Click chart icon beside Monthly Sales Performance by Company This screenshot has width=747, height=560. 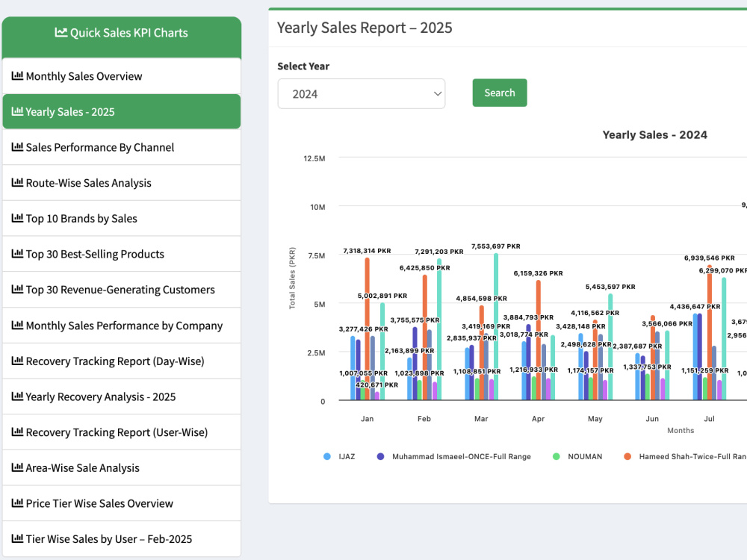(17, 326)
